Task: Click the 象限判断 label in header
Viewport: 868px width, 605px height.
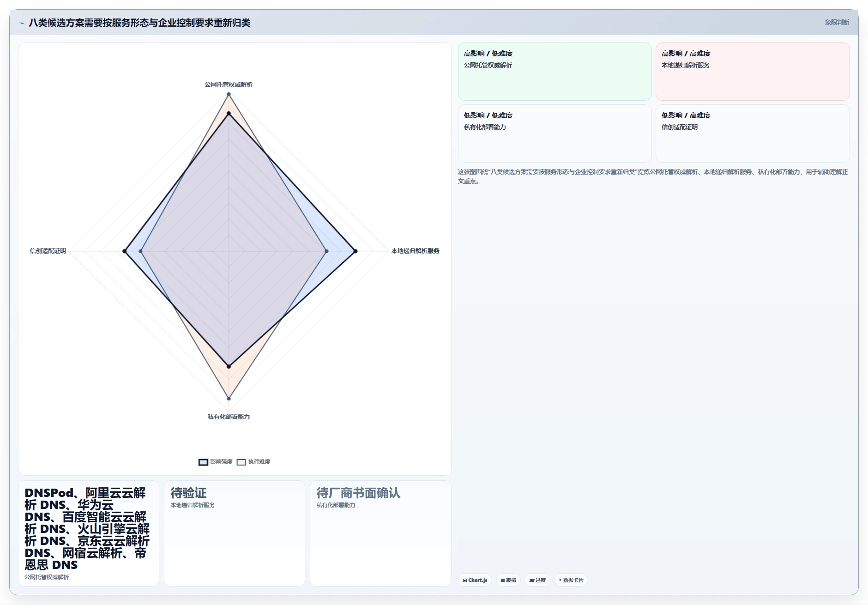Action: coord(837,22)
